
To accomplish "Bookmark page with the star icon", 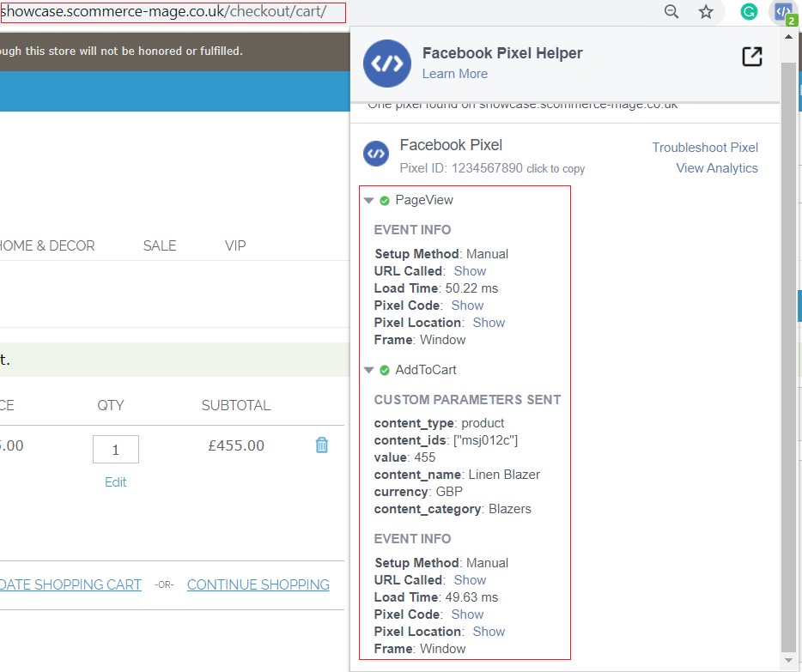I will pyautogui.click(x=706, y=12).
